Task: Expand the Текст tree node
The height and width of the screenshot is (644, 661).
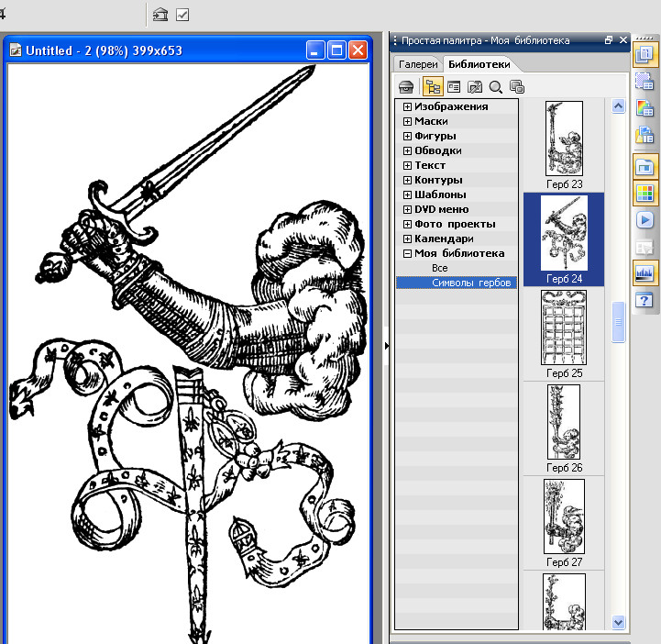Action: [407, 165]
